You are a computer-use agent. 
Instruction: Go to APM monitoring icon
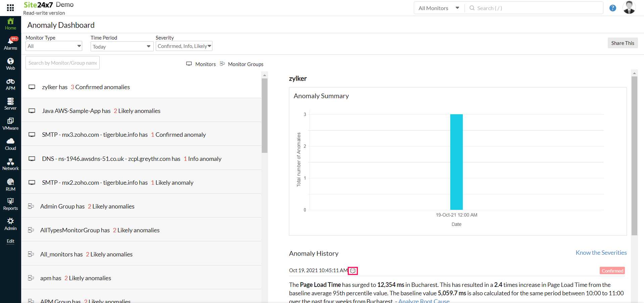click(10, 84)
